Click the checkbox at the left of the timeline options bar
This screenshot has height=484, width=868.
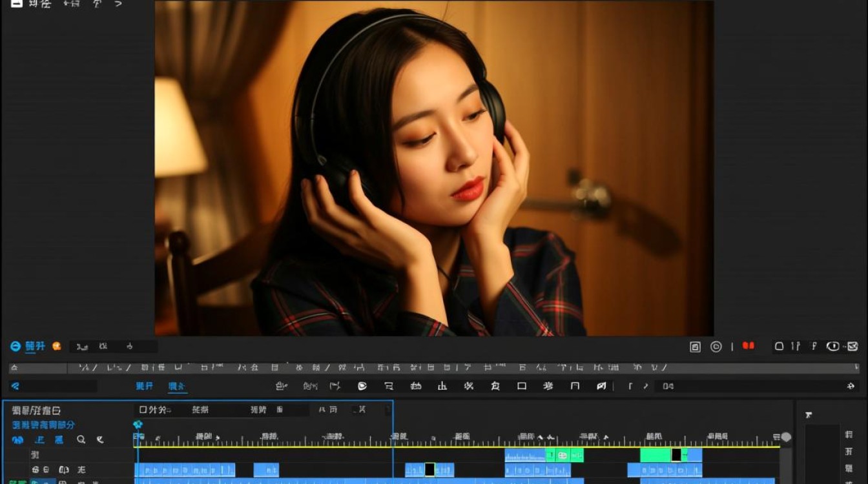(x=143, y=410)
